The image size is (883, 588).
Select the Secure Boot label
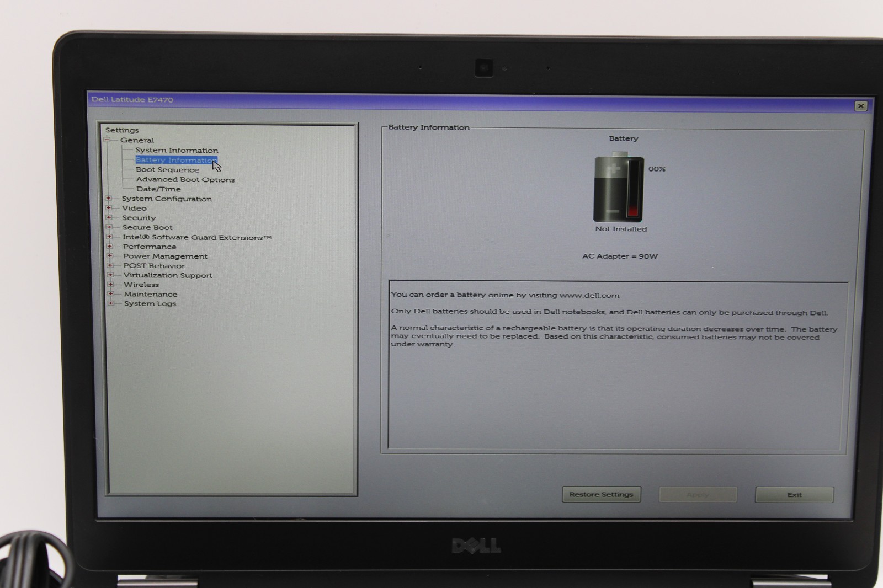[x=147, y=227]
